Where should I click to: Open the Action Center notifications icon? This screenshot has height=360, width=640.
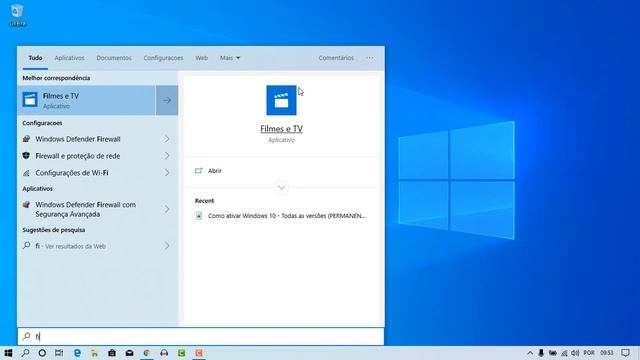(x=625, y=353)
